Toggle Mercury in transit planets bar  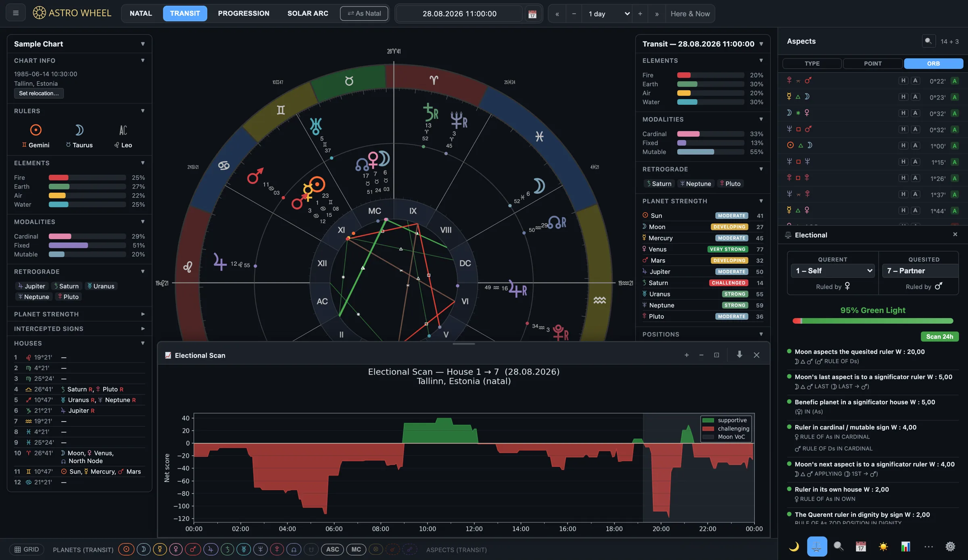(160, 549)
